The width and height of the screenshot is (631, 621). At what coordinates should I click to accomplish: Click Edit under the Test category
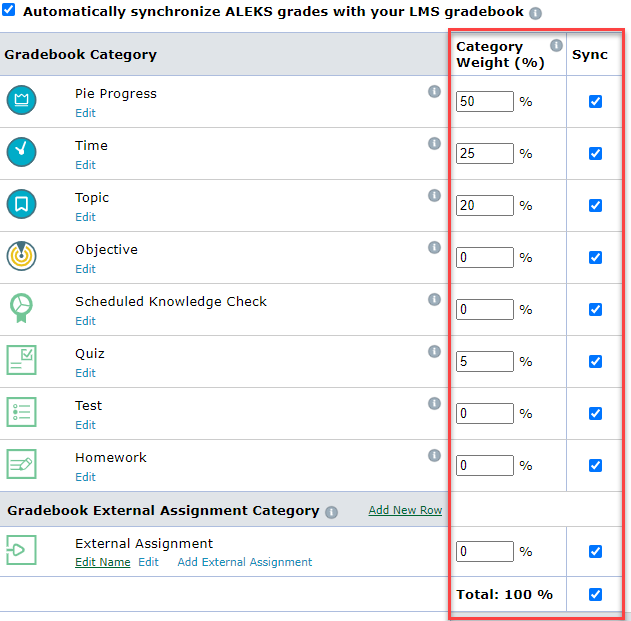(85, 425)
